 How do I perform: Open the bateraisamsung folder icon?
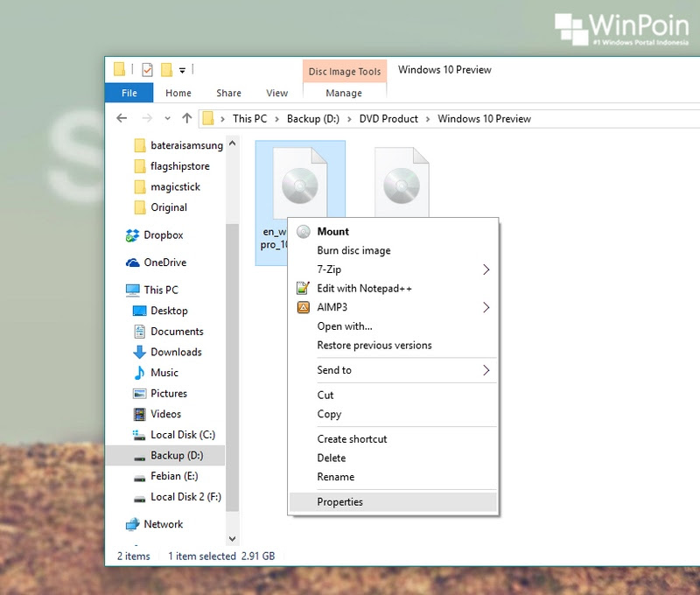140,145
